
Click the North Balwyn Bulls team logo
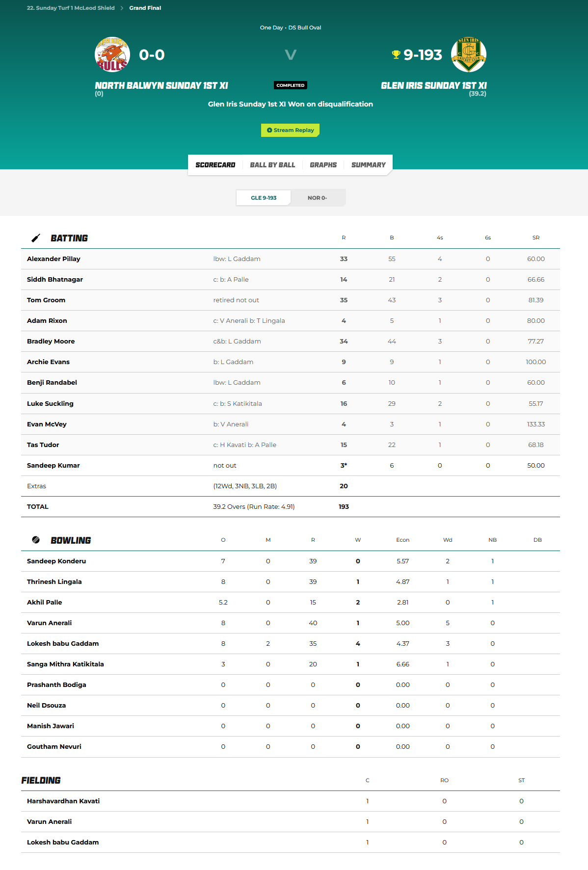[112, 54]
